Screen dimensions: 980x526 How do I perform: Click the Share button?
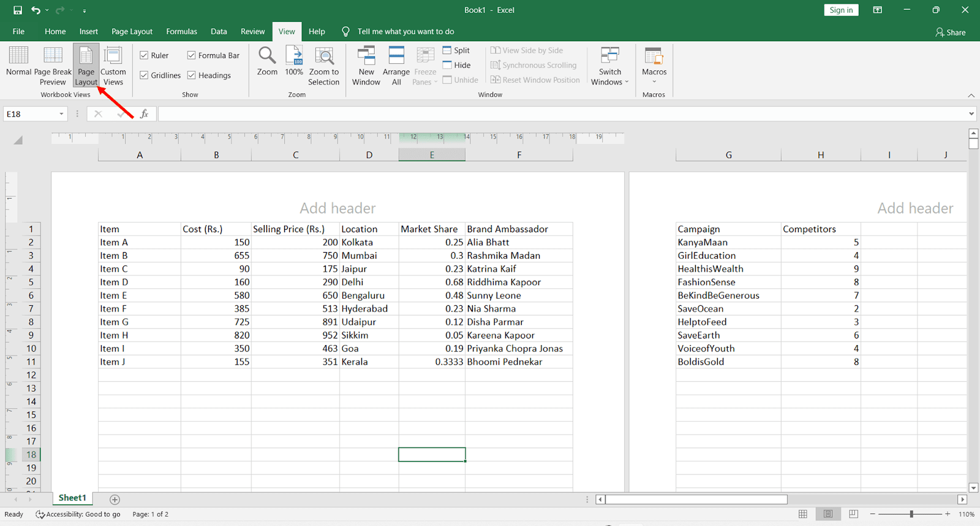click(951, 32)
